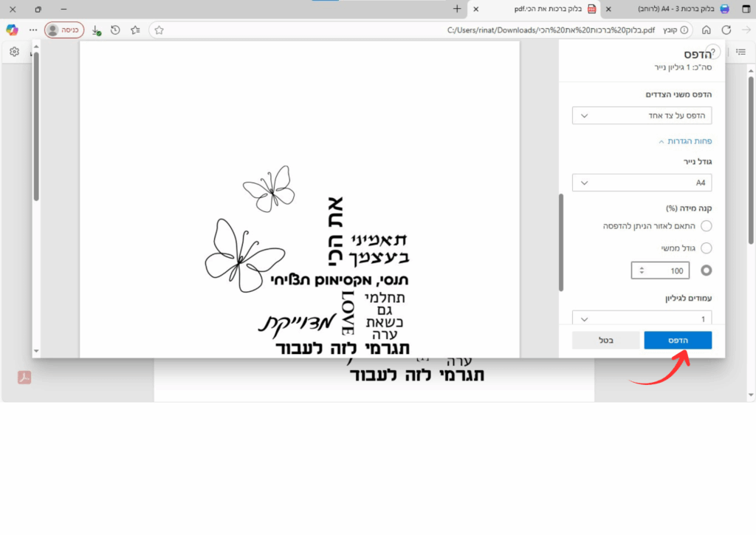Select 'גודל ממשי' scale radio button

click(706, 248)
